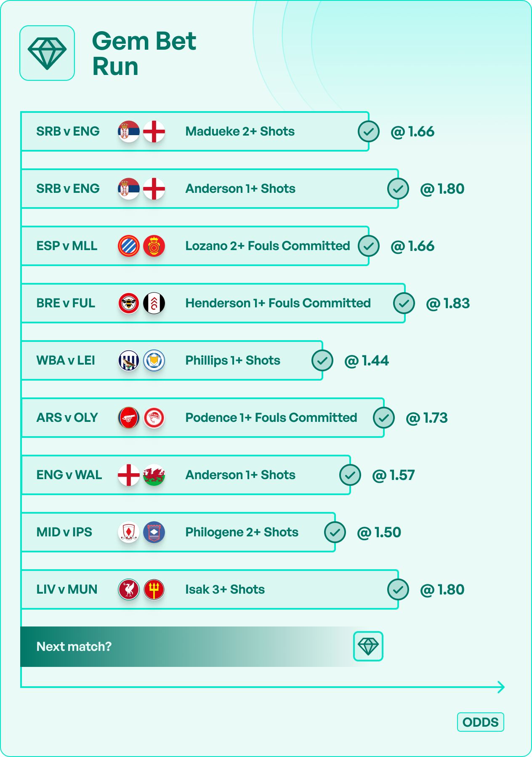Click the @ 1.83 odds for Henderson
This screenshot has width=532, height=757.
pyautogui.click(x=448, y=303)
